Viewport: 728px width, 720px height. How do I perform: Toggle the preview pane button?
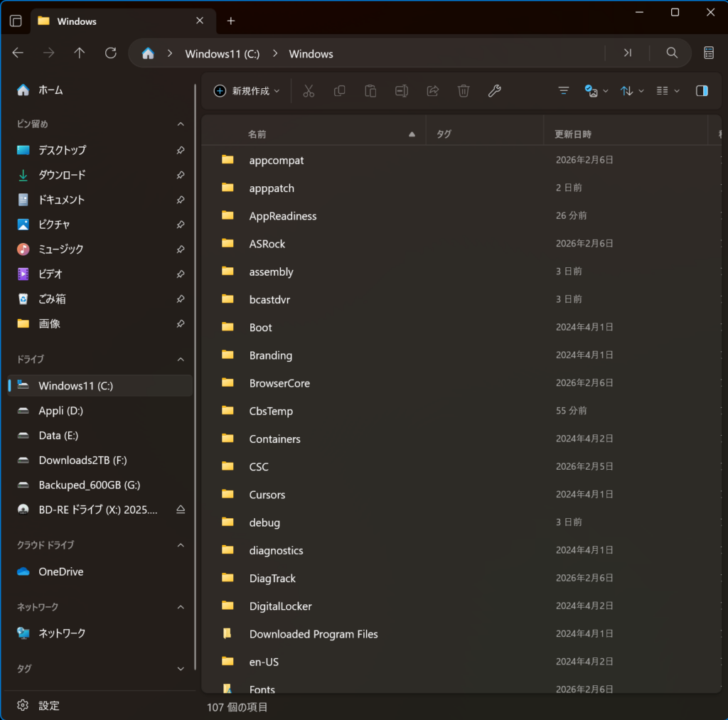(702, 91)
